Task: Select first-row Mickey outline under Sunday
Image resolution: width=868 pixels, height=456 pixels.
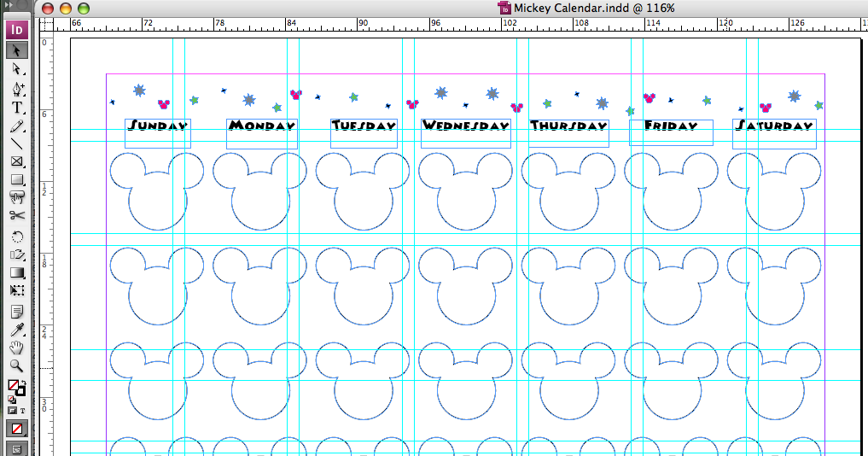Action: 157,191
